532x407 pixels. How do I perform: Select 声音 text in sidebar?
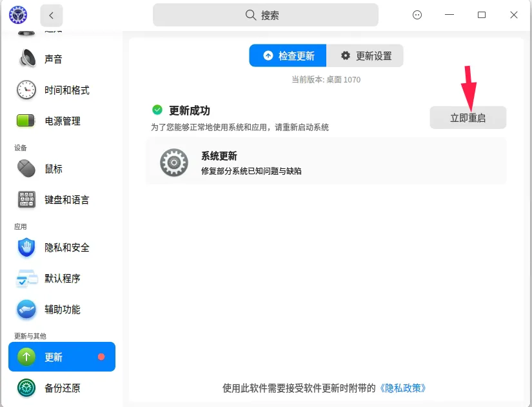[54, 59]
